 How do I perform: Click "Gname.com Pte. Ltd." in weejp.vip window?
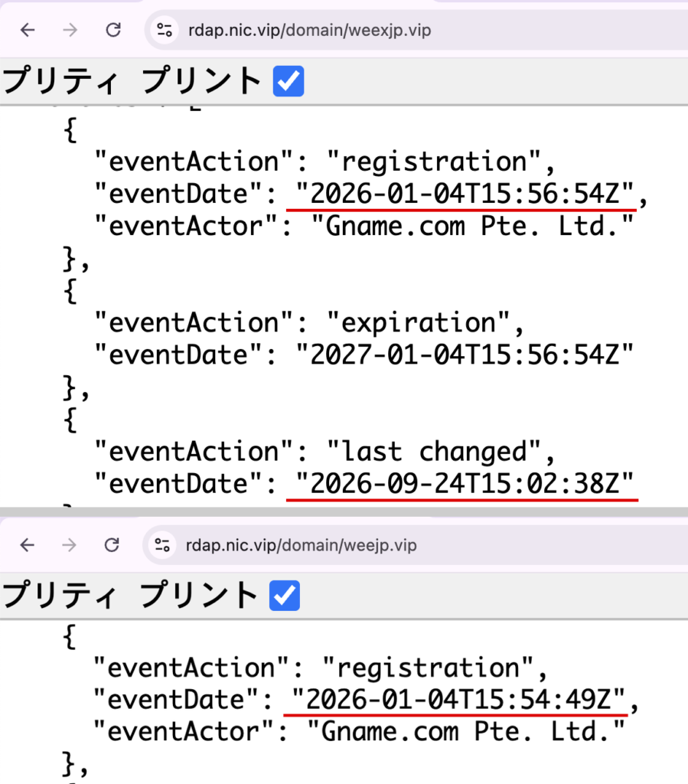click(466, 731)
